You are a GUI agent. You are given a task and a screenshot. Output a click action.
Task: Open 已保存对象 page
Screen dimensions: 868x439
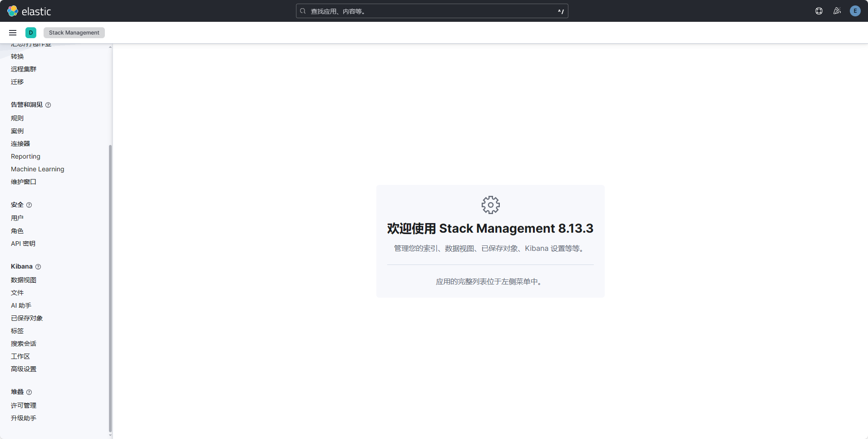27,318
